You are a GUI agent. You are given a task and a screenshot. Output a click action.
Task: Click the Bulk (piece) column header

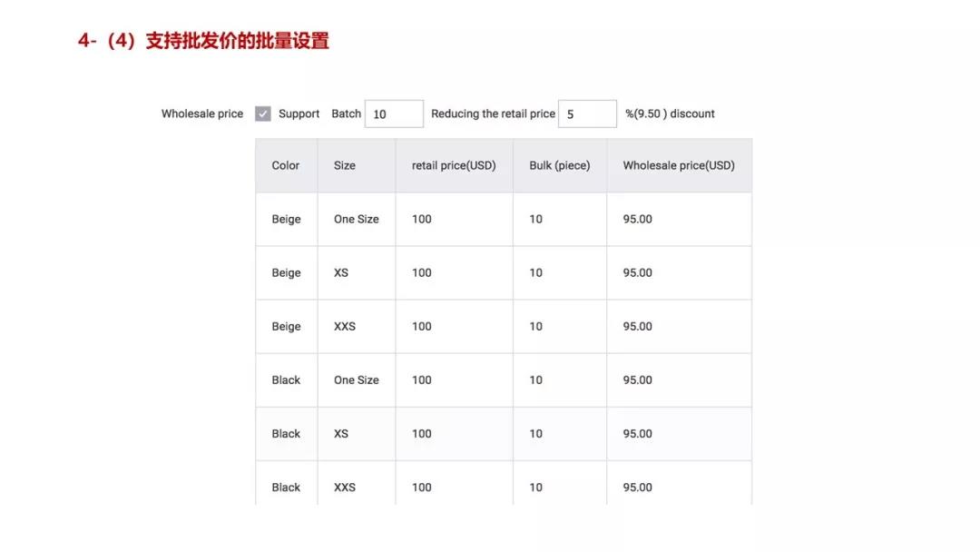[x=559, y=165]
